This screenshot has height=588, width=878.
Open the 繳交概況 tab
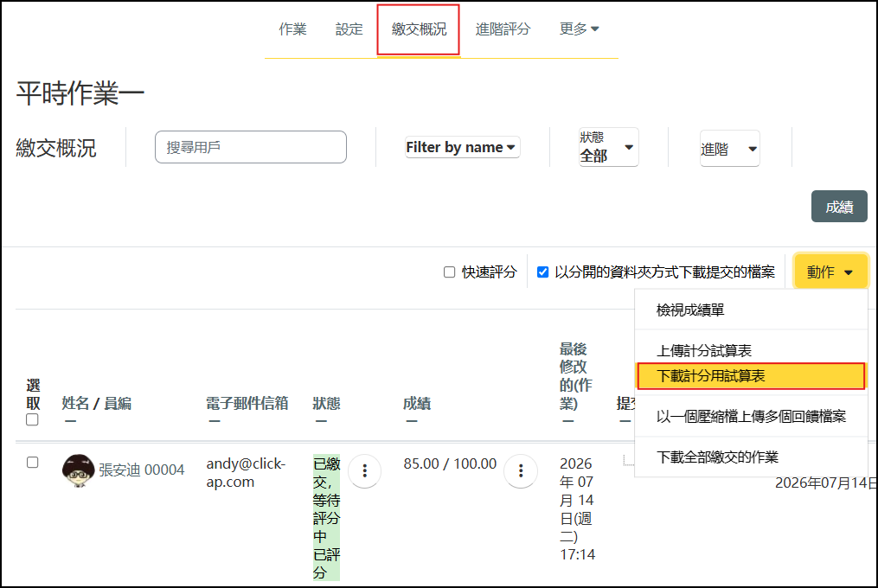tap(419, 29)
